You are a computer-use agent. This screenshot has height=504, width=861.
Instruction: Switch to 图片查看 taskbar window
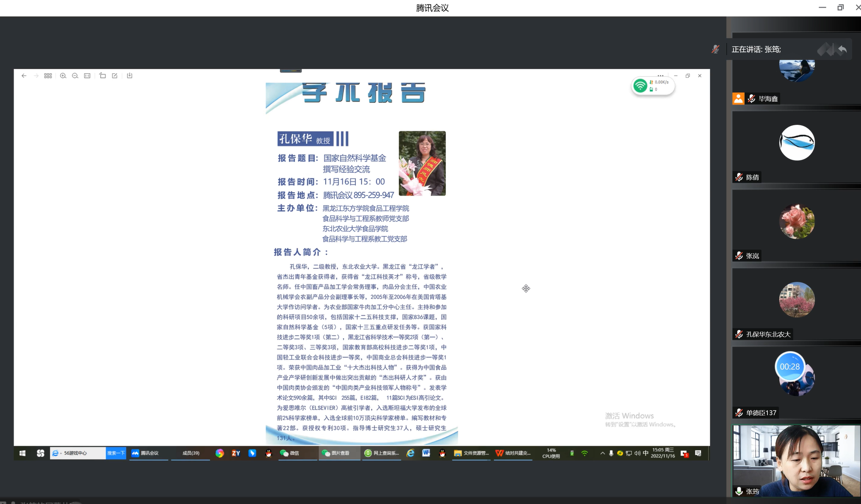pos(339,453)
